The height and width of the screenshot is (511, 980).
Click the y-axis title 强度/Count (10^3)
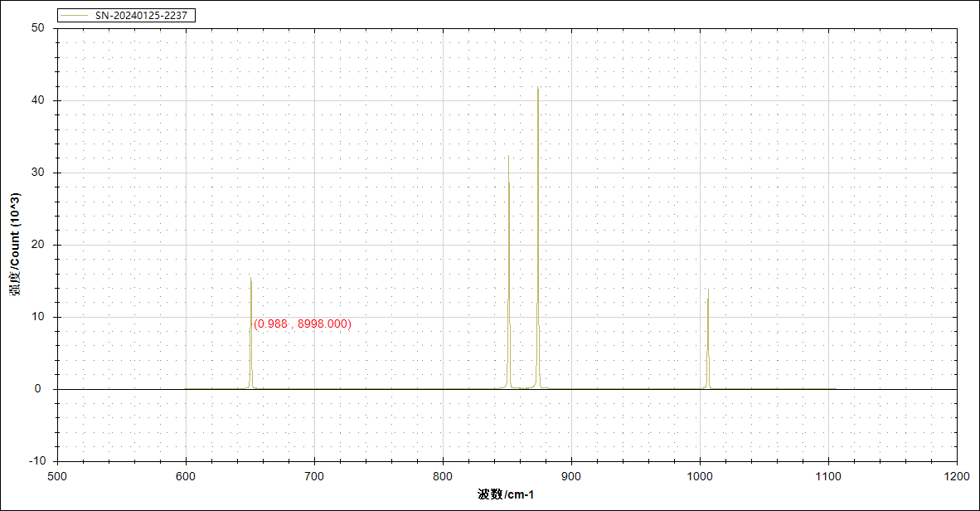click(15, 244)
